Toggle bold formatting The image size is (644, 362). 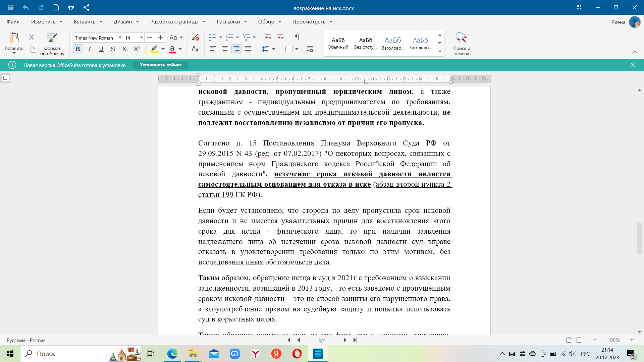(x=77, y=49)
